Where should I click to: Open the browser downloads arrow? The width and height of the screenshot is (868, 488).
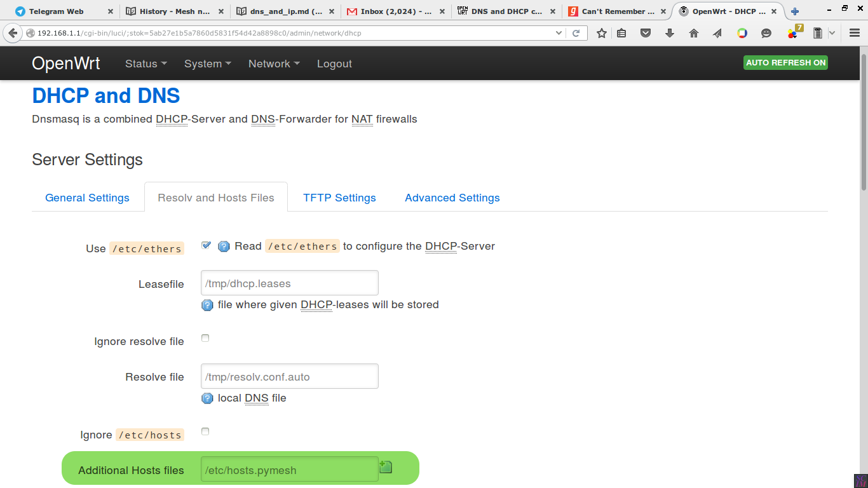[x=670, y=33]
